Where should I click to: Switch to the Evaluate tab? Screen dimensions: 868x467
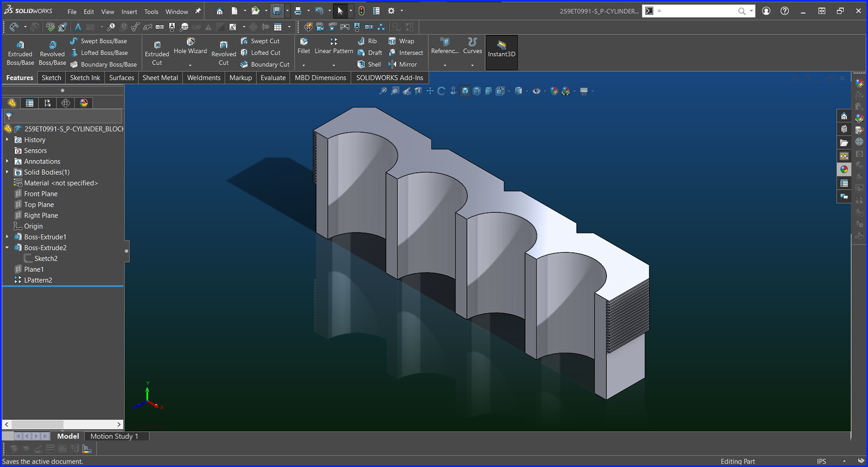pos(273,78)
